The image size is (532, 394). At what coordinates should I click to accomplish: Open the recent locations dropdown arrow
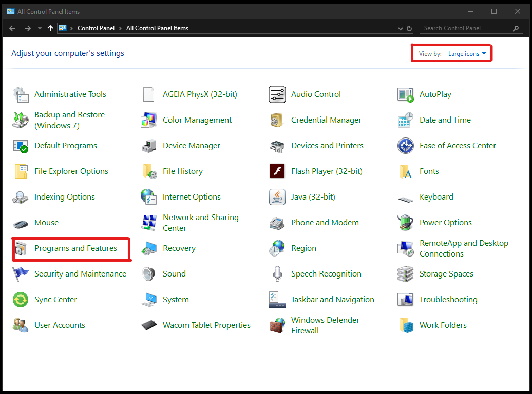tap(40, 28)
